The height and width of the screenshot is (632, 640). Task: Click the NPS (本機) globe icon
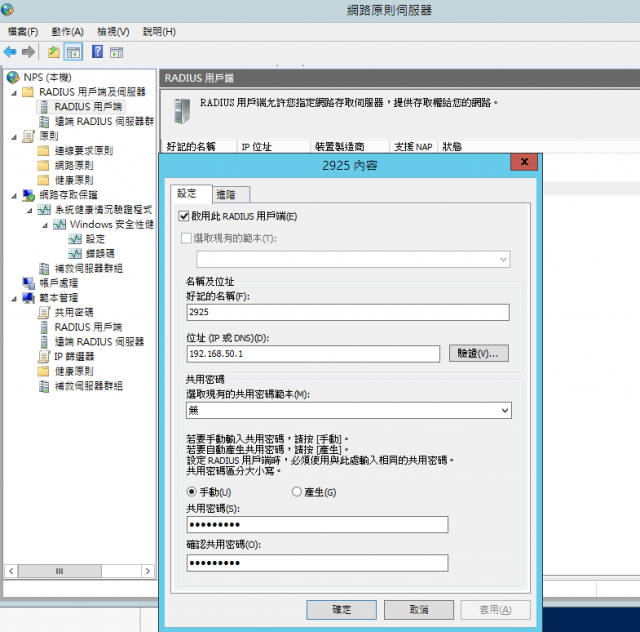coord(13,77)
